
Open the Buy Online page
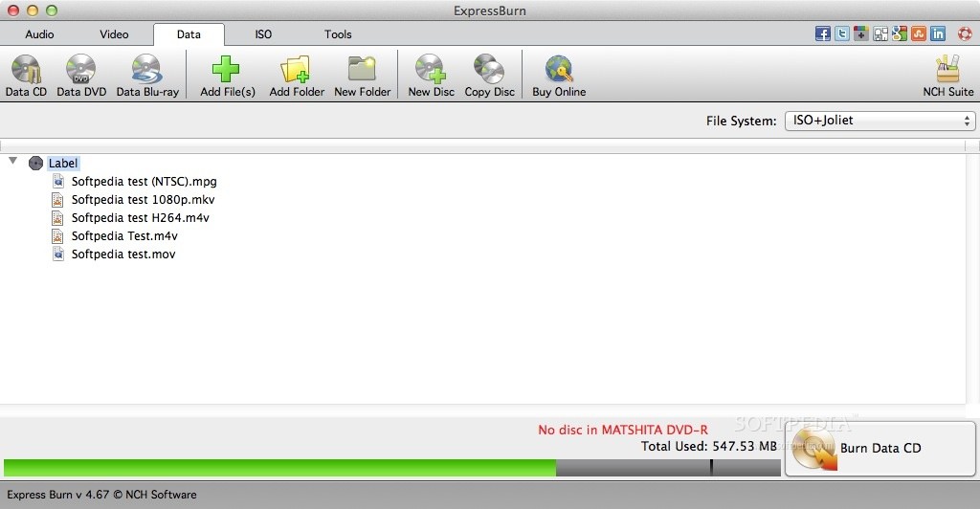559,76
